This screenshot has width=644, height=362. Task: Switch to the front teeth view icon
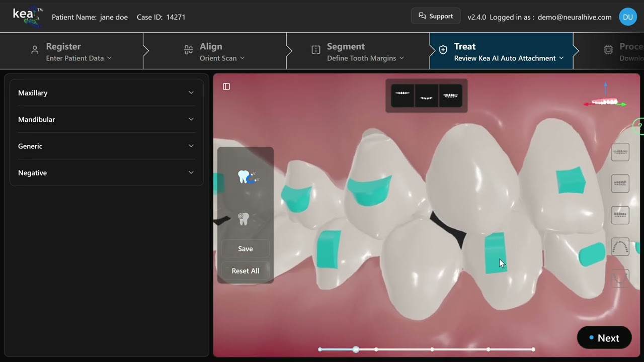(620, 152)
